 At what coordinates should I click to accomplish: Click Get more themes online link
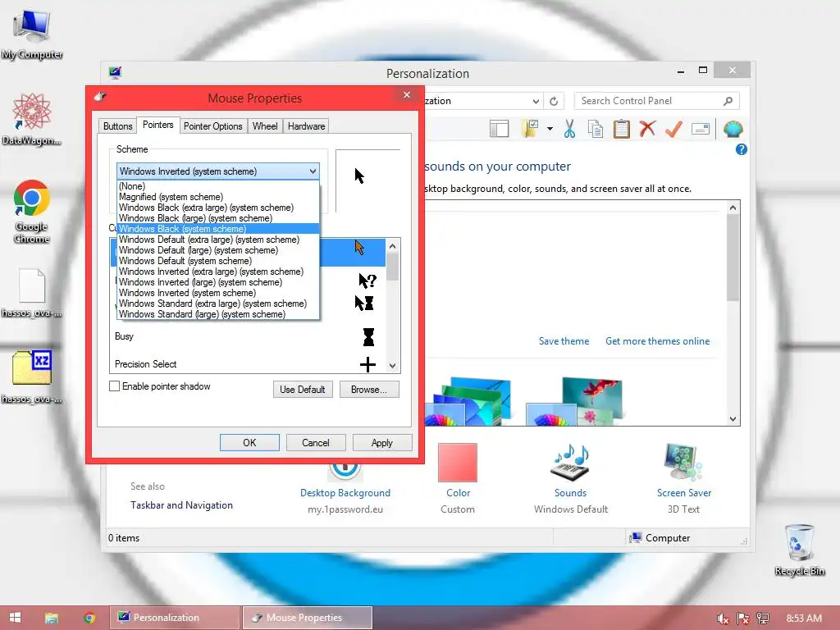pos(657,341)
